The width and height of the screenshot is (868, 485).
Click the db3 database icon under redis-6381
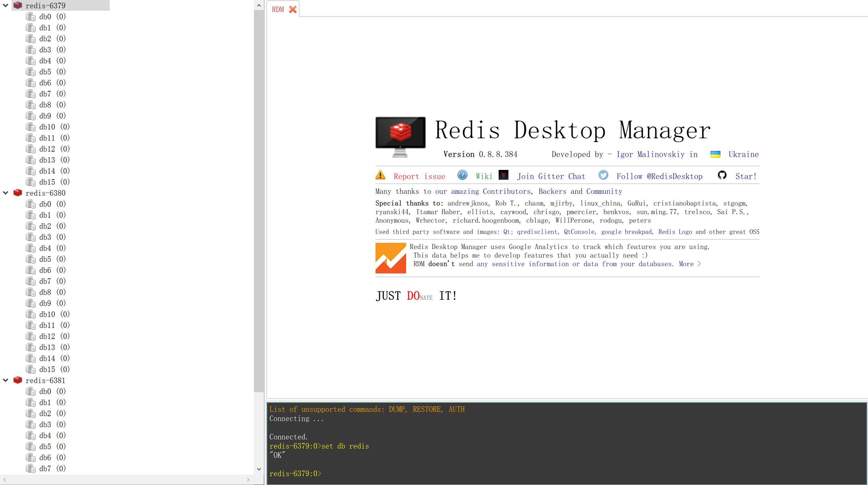pyautogui.click(x=31, y=424)
